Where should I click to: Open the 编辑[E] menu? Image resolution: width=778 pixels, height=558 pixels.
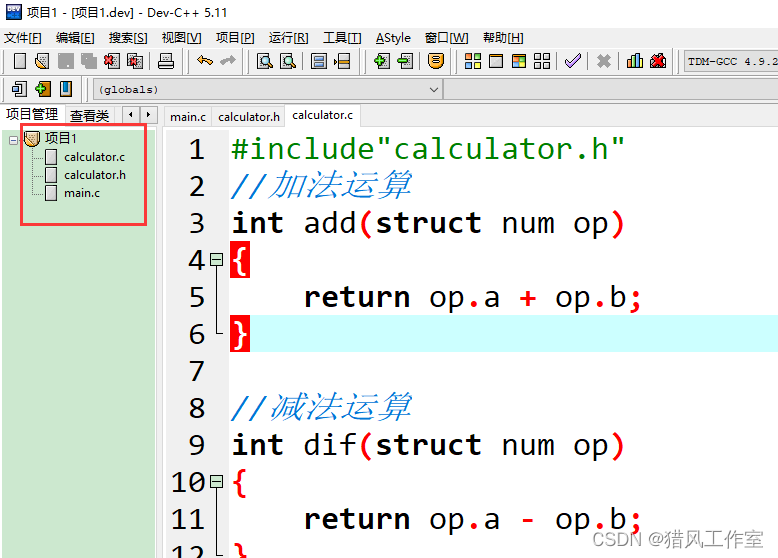pyautogui.click(x=75, y=38)
